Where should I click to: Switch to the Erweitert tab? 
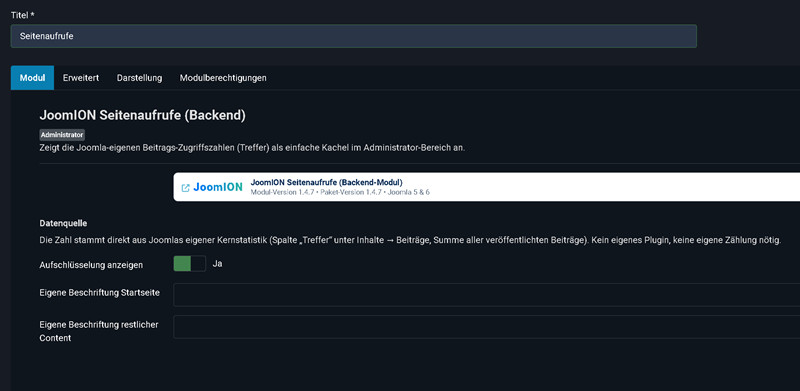tap(81, 78)
